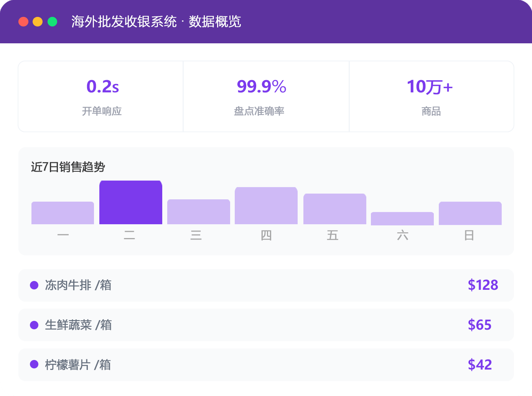Click the yellow minimize window dot
This screenshot has height=396, width=532.
[38, 21]
